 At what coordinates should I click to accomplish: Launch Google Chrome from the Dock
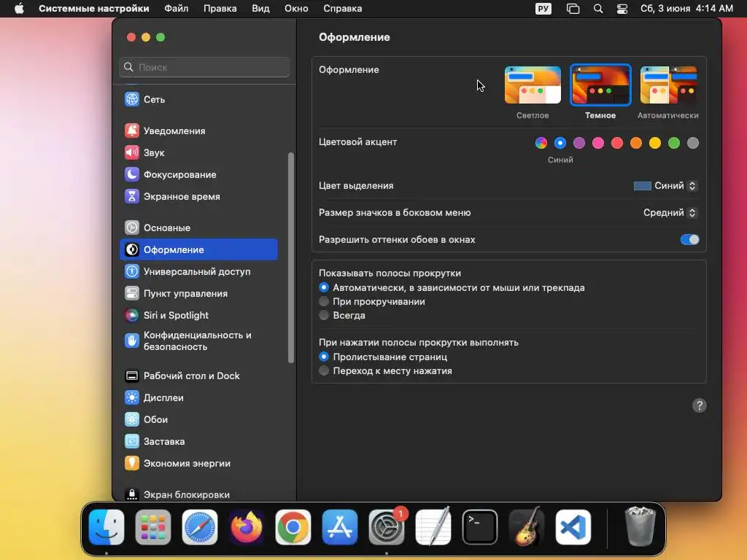(293, 527)
